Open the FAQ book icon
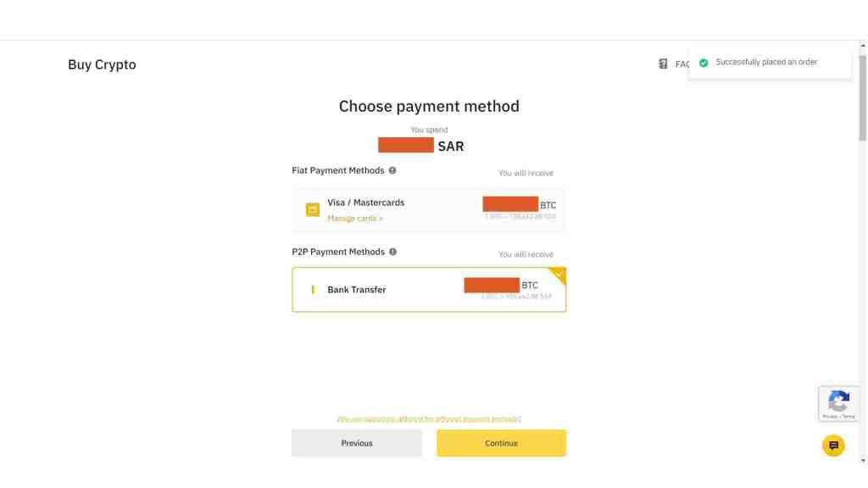 point(664,64)
